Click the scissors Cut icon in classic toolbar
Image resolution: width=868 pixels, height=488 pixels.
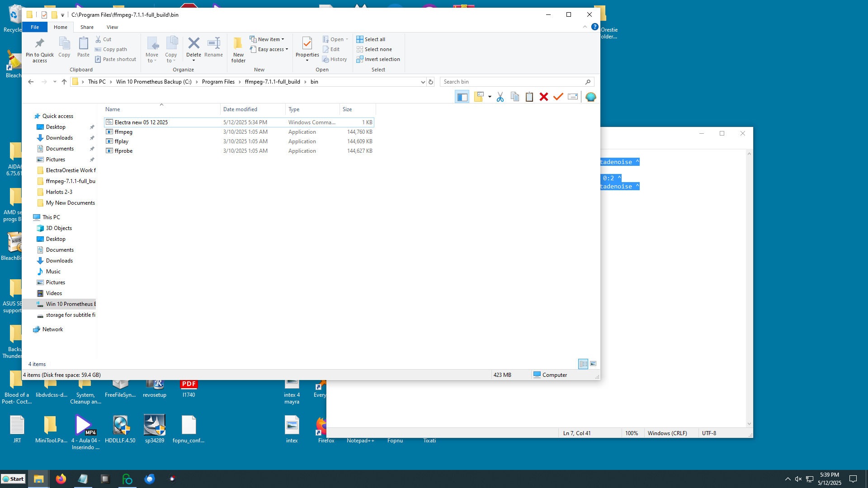pyautogui.click(x=500, y=97)
